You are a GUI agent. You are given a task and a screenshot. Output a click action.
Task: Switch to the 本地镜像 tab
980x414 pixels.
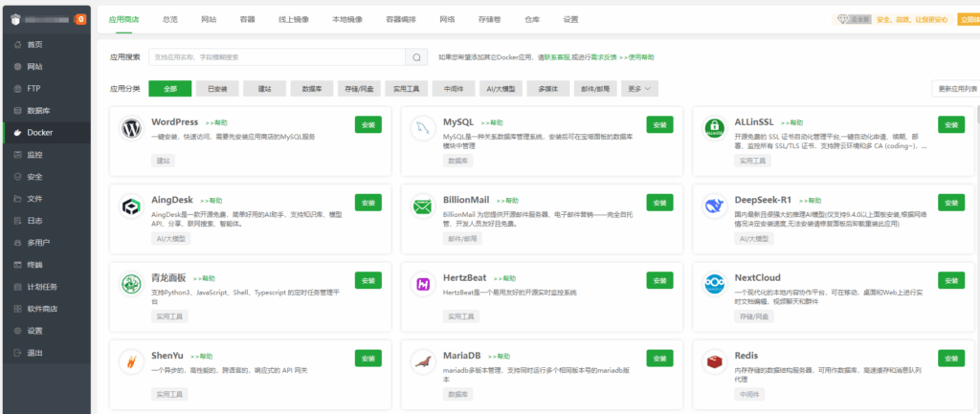[347, 19]
